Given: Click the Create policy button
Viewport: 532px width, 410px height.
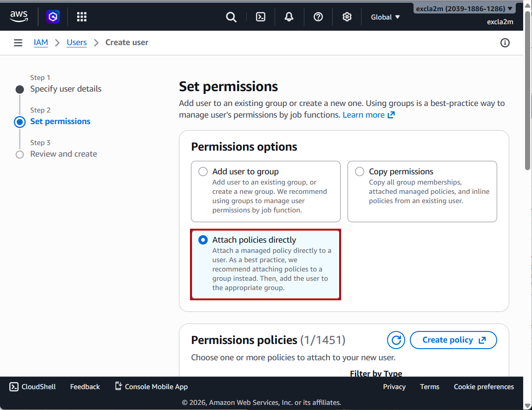Looking at the screenshot, I should click(453, 340).
